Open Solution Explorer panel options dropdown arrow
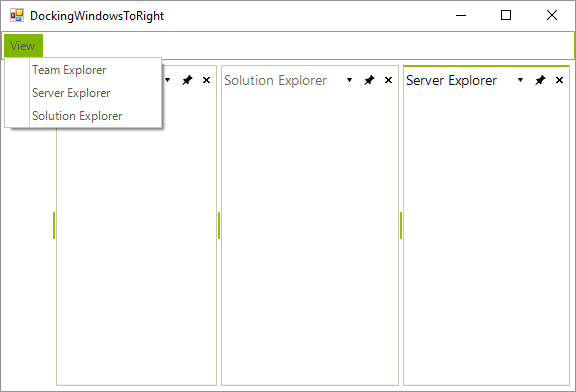576x392 pixels. pyautogui.click(x=349, y=80)
